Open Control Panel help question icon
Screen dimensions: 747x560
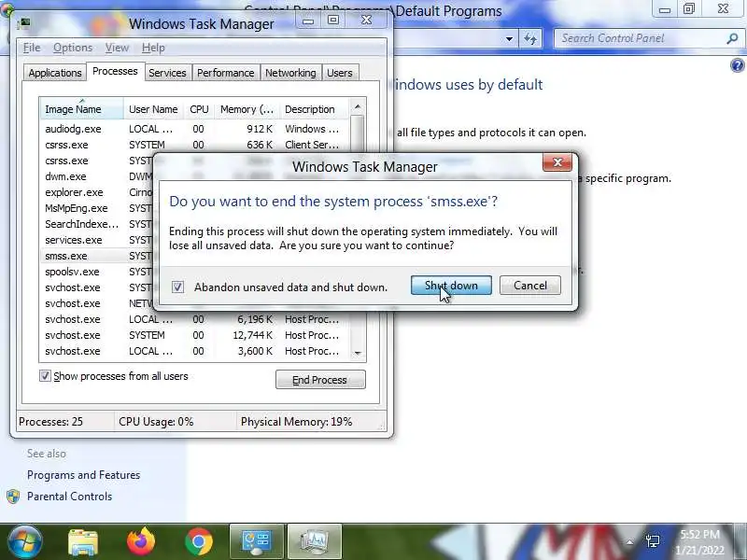pyautogui.click(x=737, y=65)
